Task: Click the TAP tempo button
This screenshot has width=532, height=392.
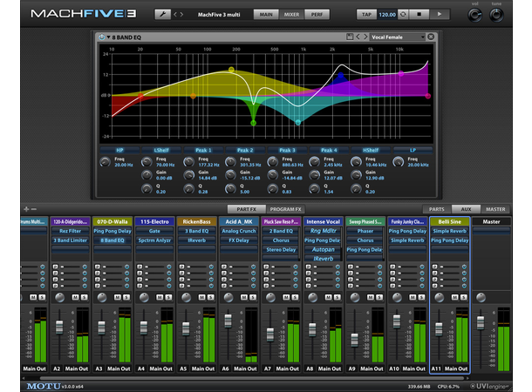Action: tap(366, 15)
